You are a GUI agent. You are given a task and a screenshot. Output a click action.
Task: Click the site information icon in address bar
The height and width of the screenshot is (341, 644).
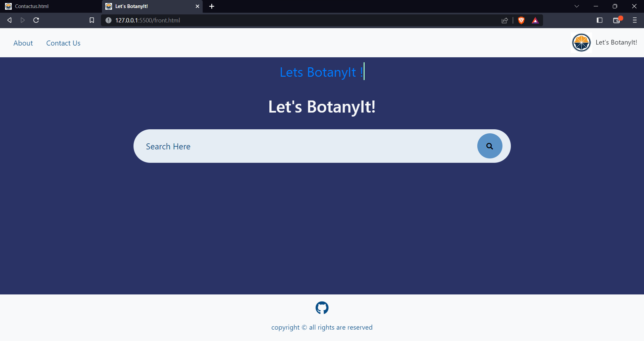(108, 20)
